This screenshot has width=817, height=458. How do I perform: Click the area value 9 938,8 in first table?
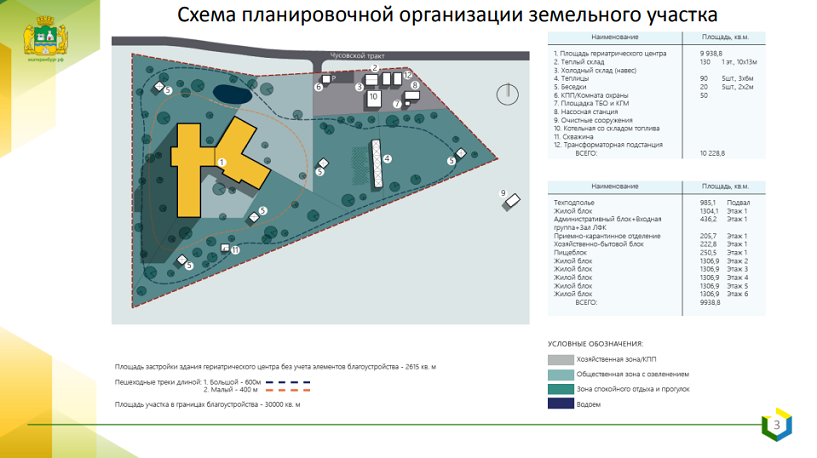[x=711, y=53]
